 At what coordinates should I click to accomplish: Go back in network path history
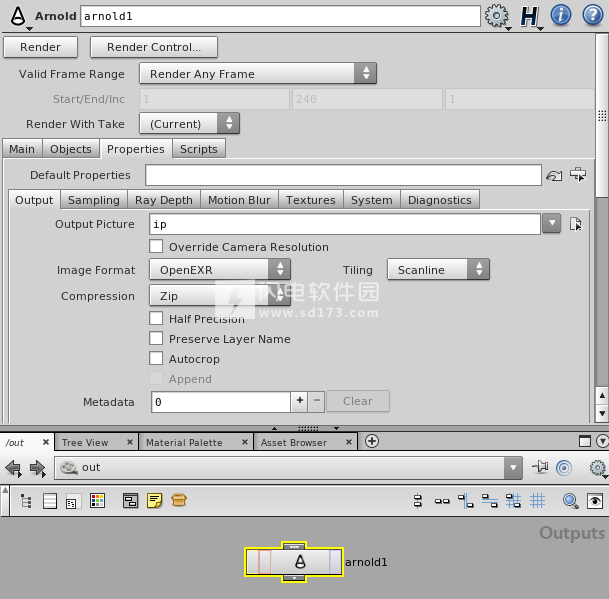(14, 468)
